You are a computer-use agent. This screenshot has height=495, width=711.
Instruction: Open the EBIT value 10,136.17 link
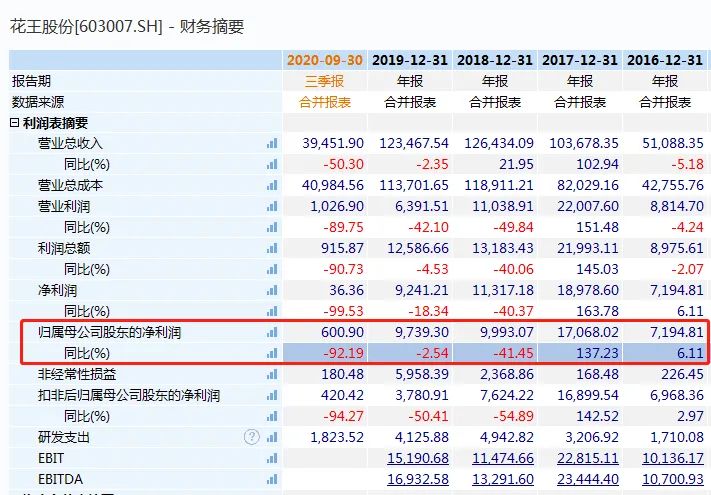(x=673, y=458)
